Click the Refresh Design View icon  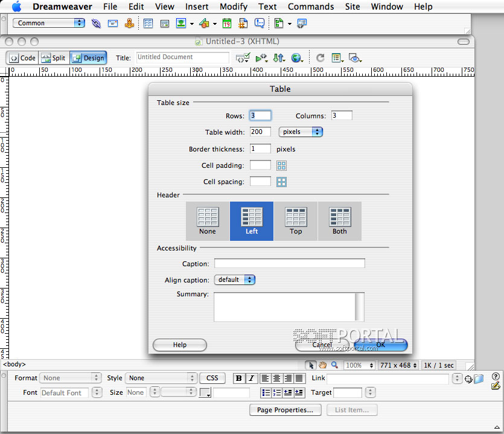tap(320, 58)
